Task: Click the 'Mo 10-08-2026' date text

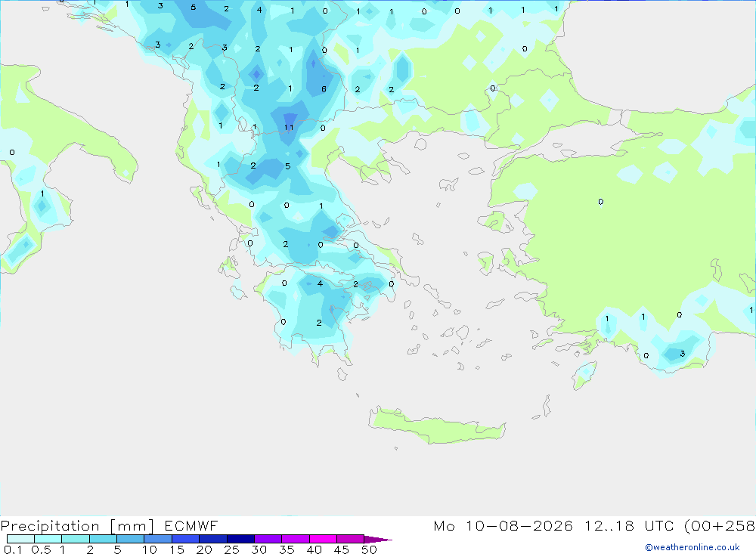Action: point(503,525)
